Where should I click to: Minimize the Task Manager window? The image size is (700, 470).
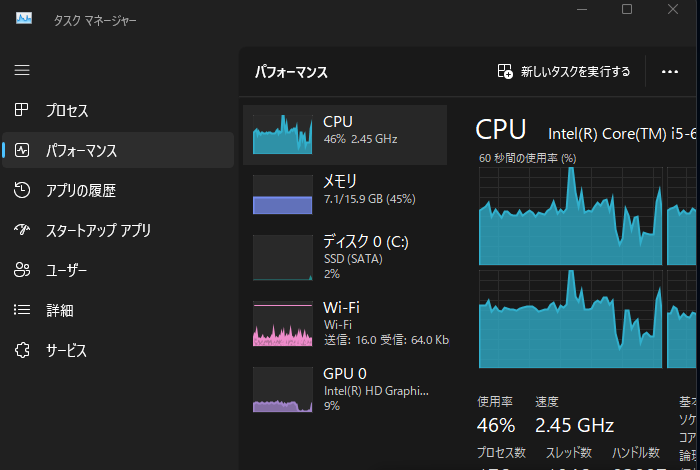pyautogui.click(x=582, y=9)
